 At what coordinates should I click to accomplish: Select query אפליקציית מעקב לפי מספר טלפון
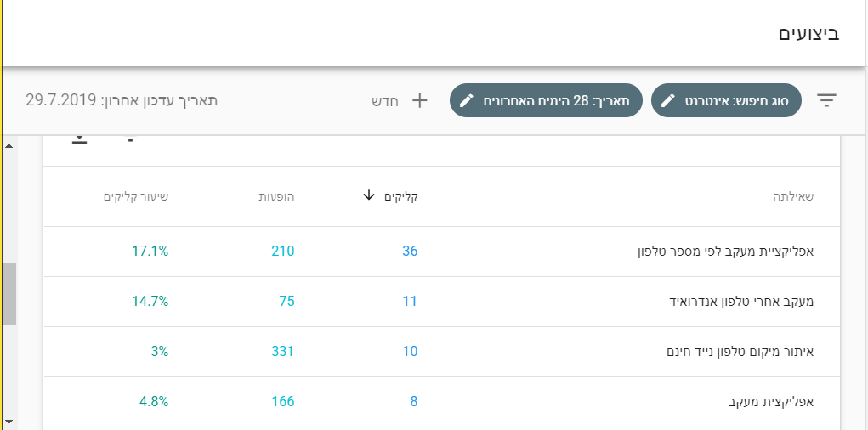click(726, 252)
